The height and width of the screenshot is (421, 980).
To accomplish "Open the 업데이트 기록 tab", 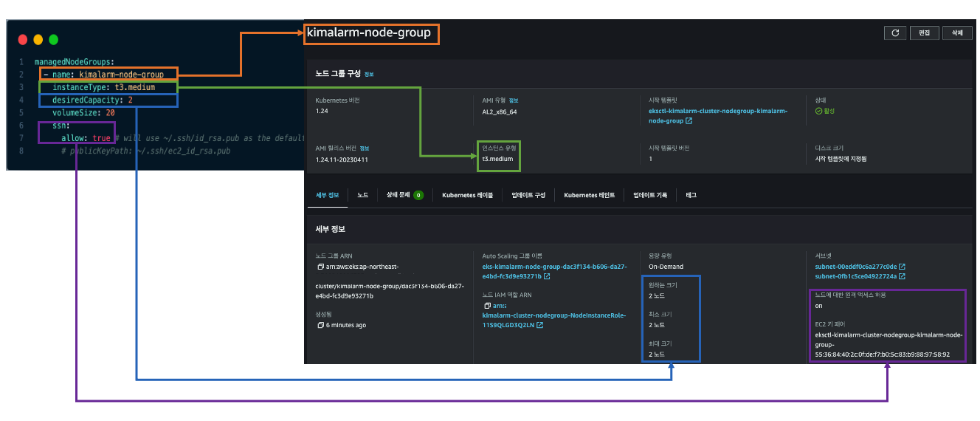I will coord(650,195).
